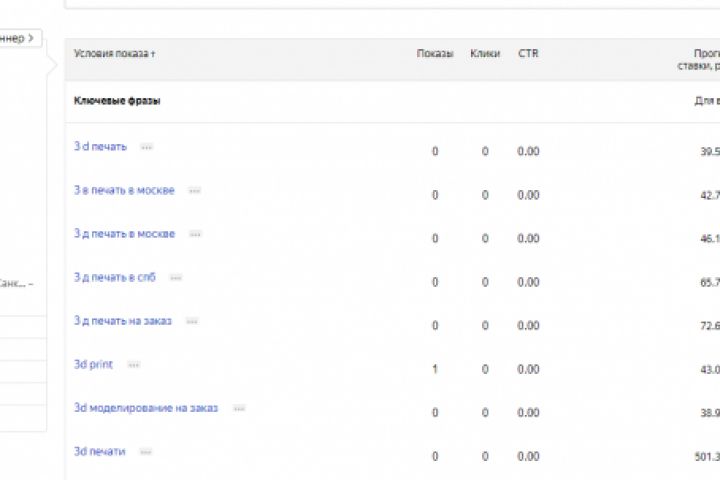The image size is (720, 480).
Task: Open options menu next to '3 d печать'
Action: (x=146, y=147)
